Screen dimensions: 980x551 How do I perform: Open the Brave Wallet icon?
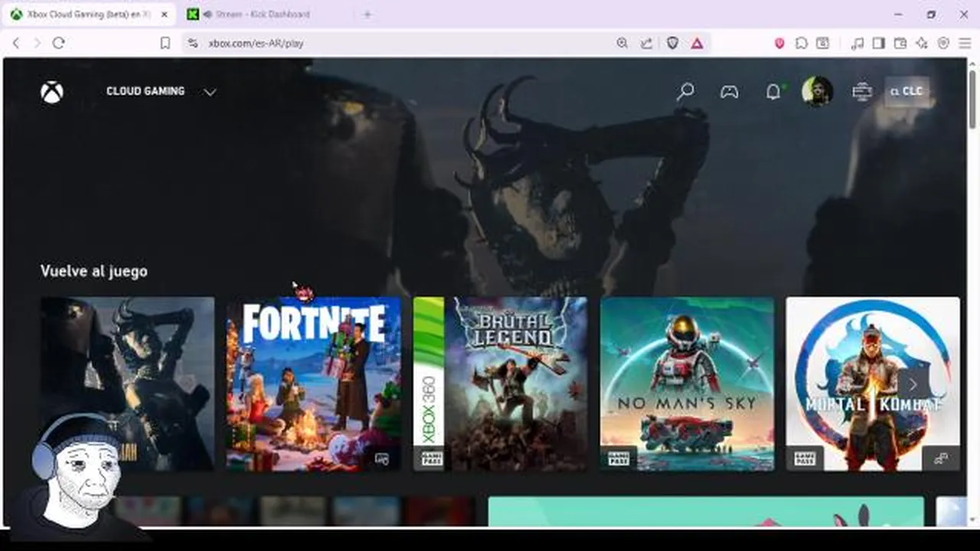pos(900,44)
